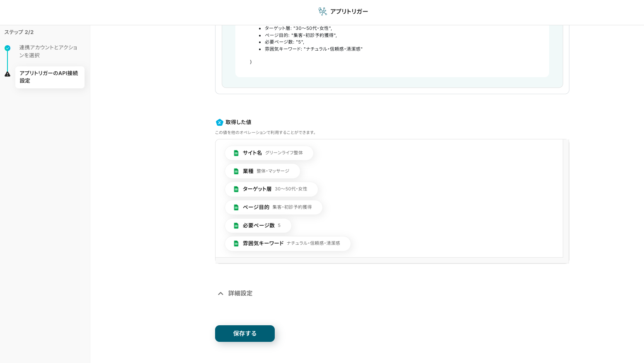Select the 雰囲気キーワード value chip
This screenshot has width=644, height=363.
[x=288, y=244]
